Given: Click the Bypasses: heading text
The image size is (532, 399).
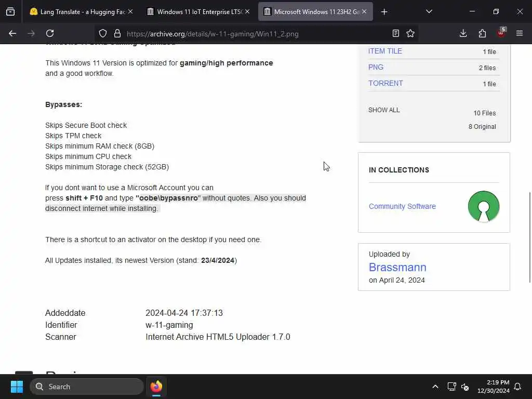Looking at the screenshot, I should pos(64,104).
